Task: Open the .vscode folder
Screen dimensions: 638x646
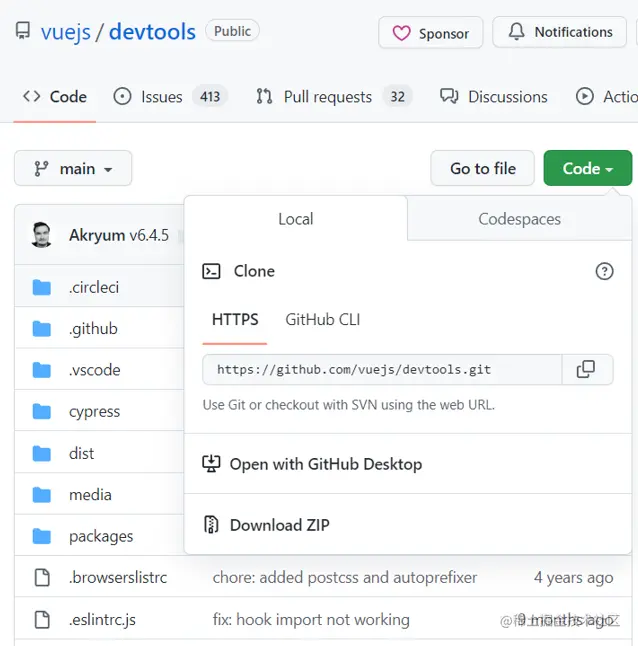Action: pos(95,370)
